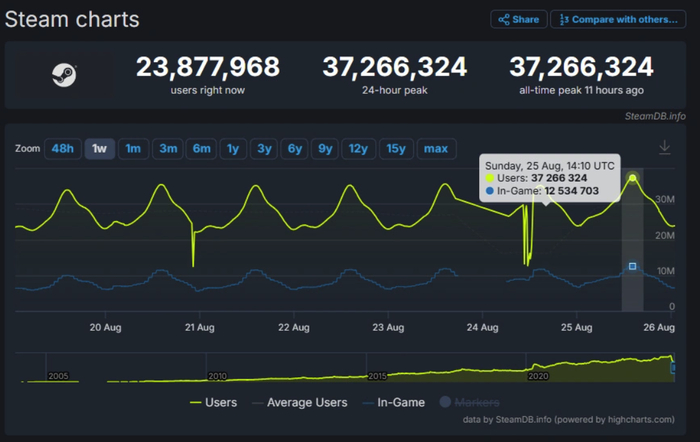
Task: Click the Steam charts heading
Action: [x=72, y=19]
